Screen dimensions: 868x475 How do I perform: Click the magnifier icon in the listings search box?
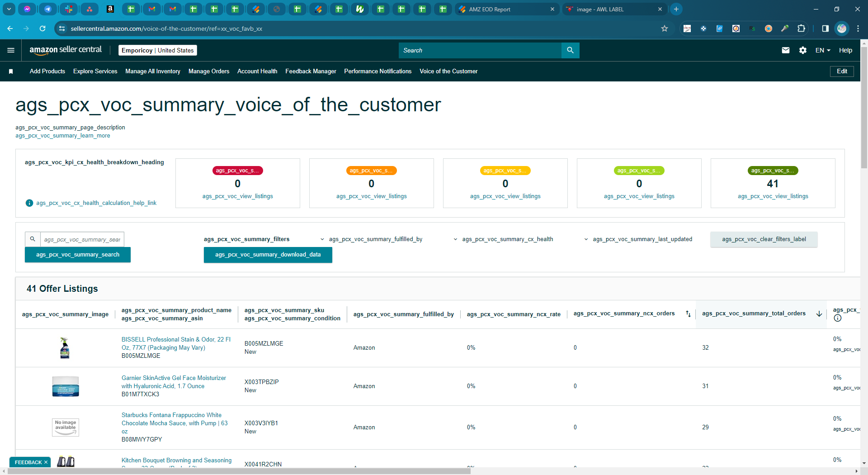[33, 239]
